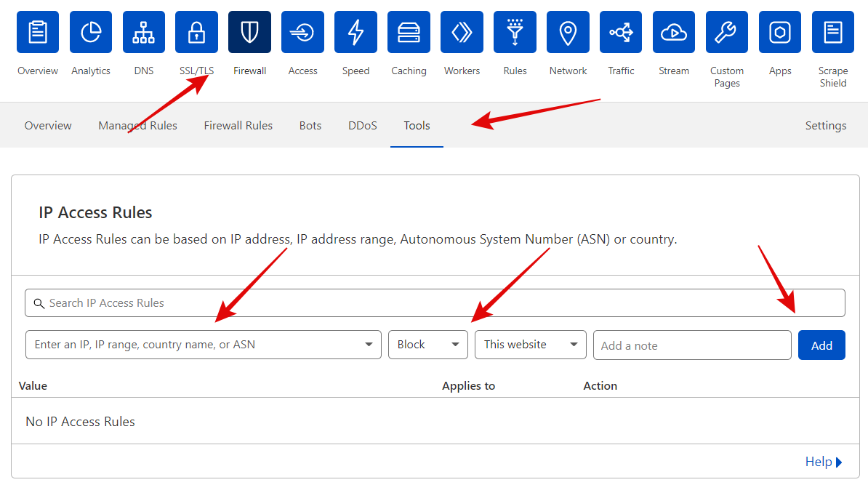
Task: Open the Workers code brackets icon
Action: (462, 32)
